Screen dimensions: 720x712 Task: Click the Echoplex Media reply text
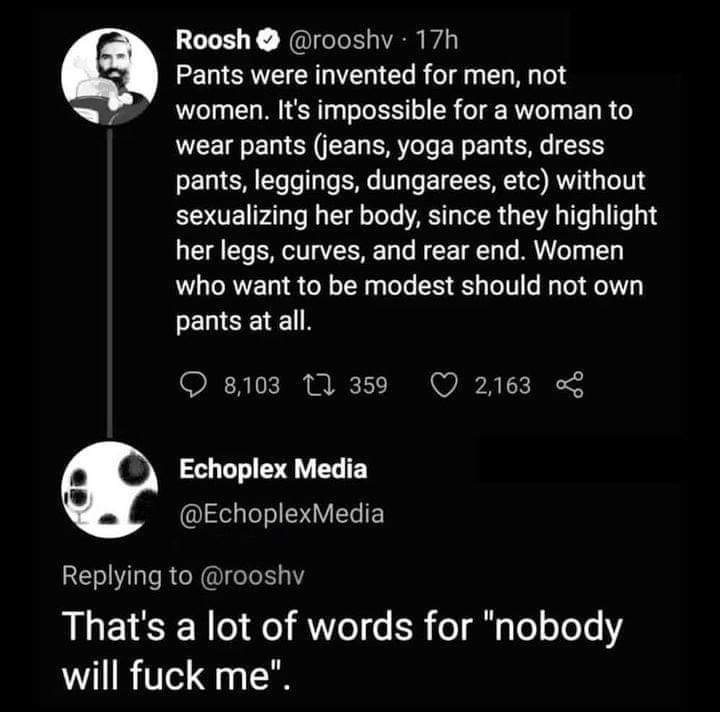point(342,651)
